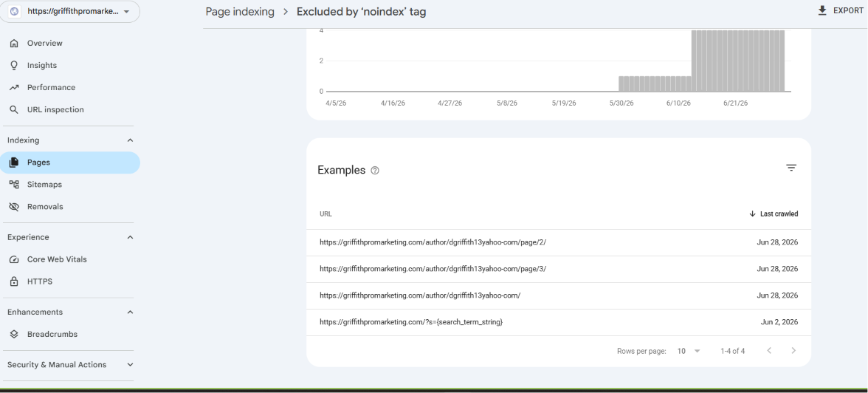Image resolution: width=868 pixels, height=393 pixels.
Task: Select the author page/2/ URL row
Action: click(x=559, y=242)
